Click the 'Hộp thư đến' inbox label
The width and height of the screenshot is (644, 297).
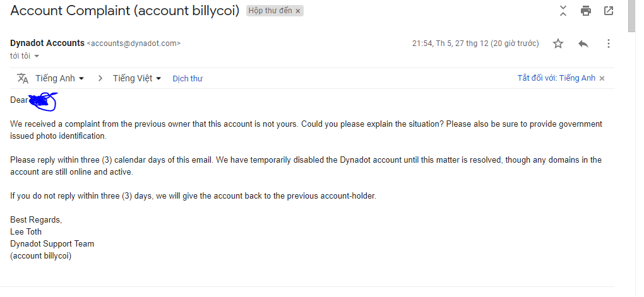270,11
